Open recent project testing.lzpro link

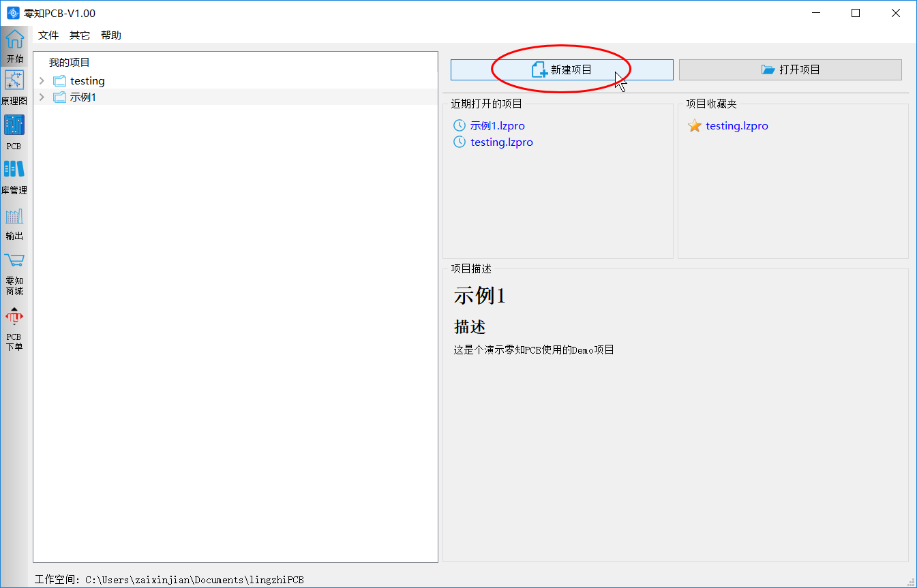coord(502,142)
